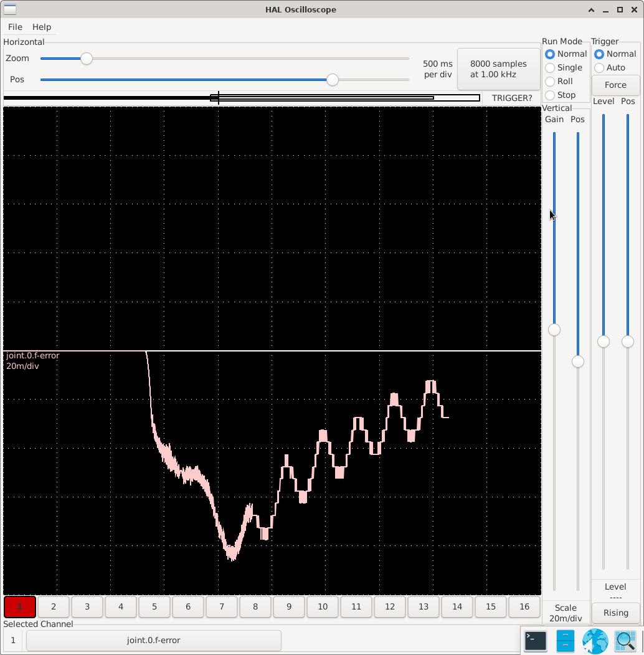The height and width of the screenshot is (655, 644).
Task: Select channel 15 button
Action: pyautogui.click(x=491, y=607)
